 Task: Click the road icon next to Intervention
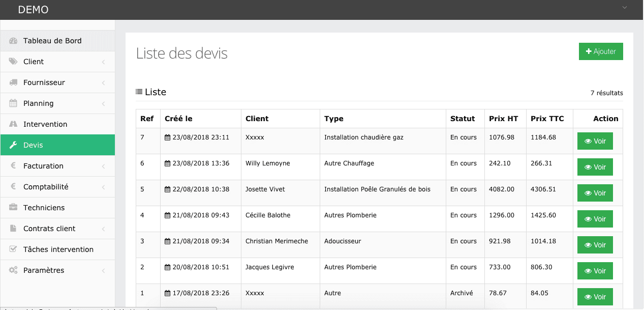click(x=13, y=124)
